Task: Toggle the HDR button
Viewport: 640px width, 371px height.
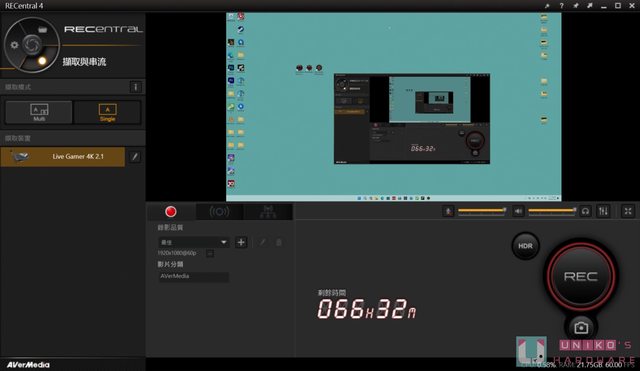Action: pos(525,246)
